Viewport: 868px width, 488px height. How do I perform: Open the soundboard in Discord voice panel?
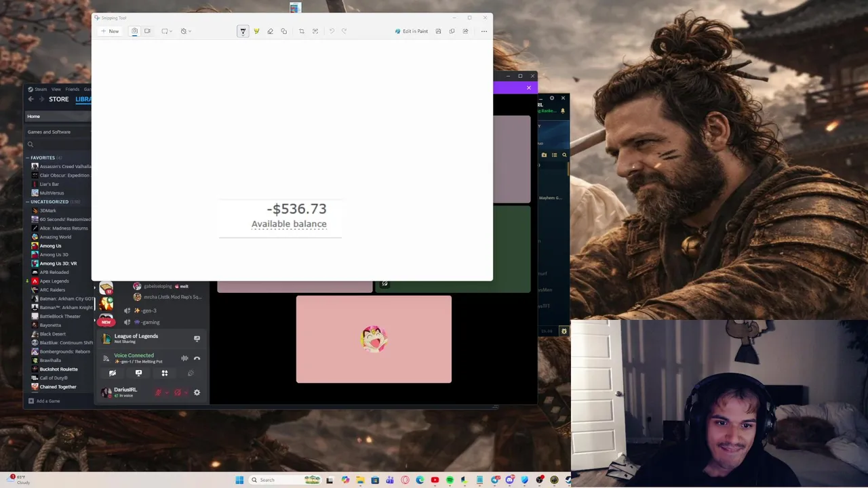191,373
